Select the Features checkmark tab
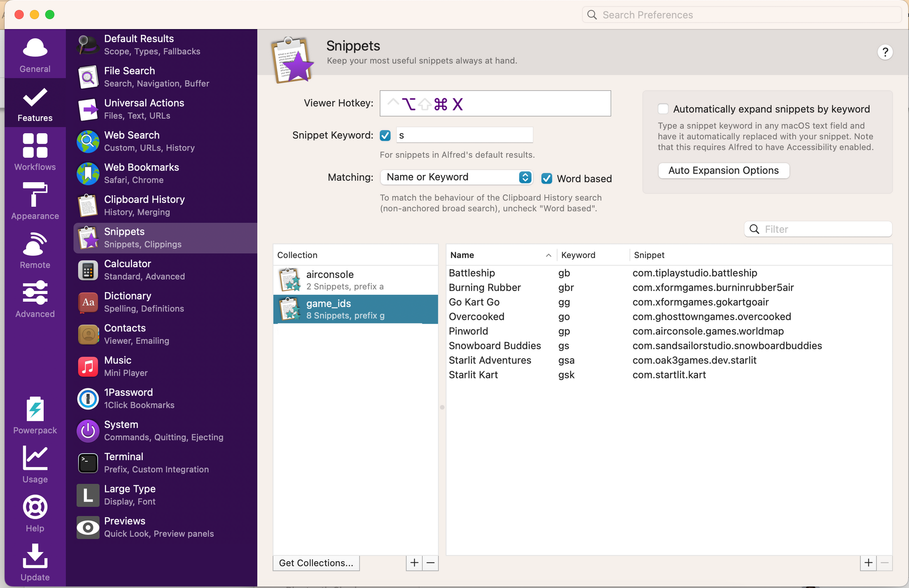The width and height of the screenshot is (909, 588). tap(35, 104)
